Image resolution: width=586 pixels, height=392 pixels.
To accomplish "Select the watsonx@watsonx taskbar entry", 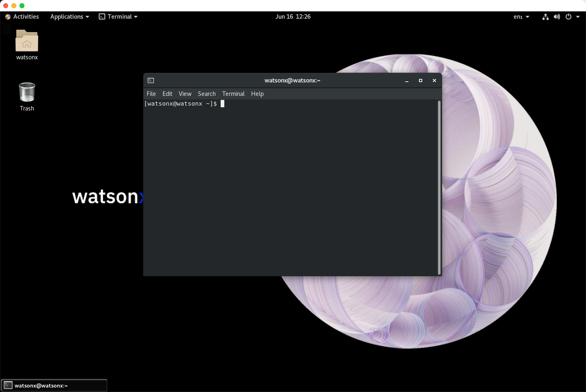I will pos(54,386).
